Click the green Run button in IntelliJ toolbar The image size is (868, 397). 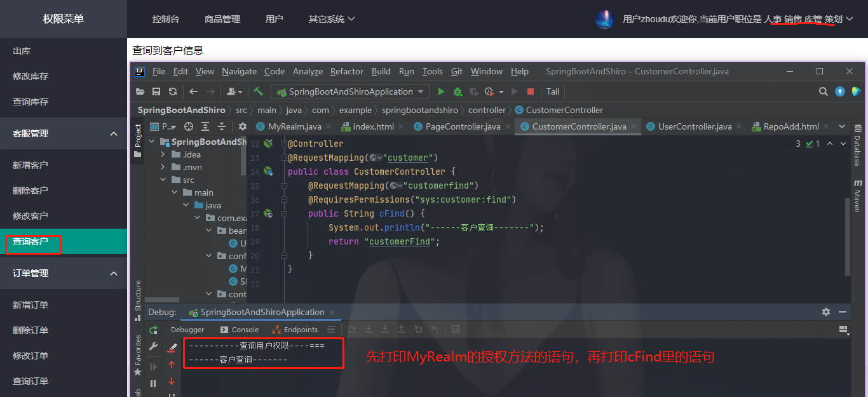coord(441,91)
